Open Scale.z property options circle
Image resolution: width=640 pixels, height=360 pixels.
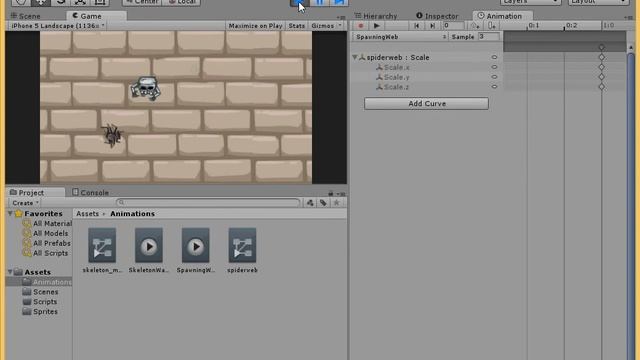[x=494, y=87]
